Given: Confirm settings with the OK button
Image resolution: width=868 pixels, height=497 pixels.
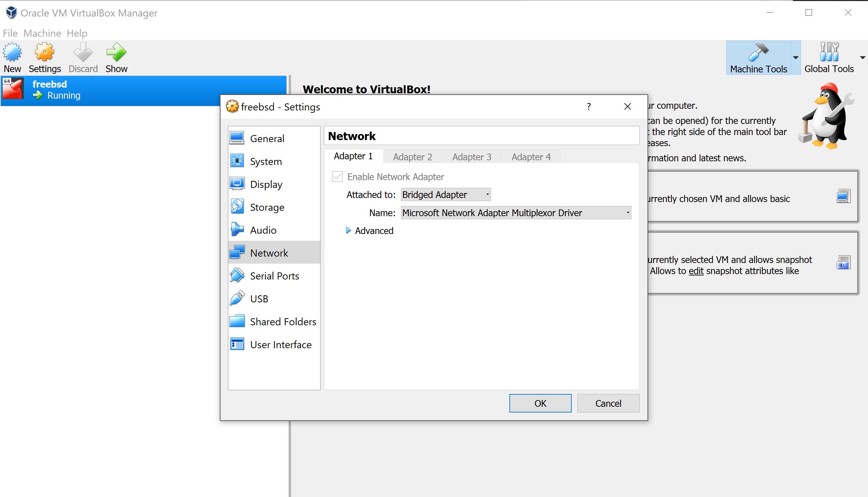Looking at the screenshot, I should coord(540,403).
